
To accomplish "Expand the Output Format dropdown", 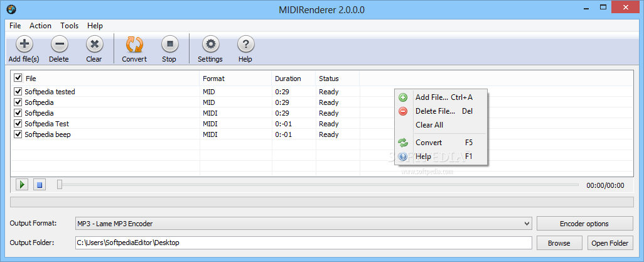I will tap(527, 224).
